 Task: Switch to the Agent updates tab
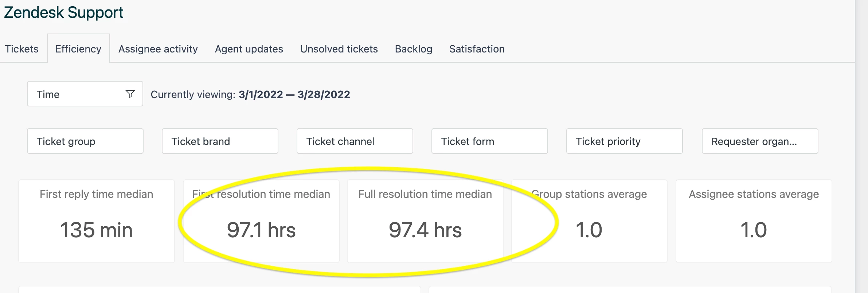(x=249, y=49)
